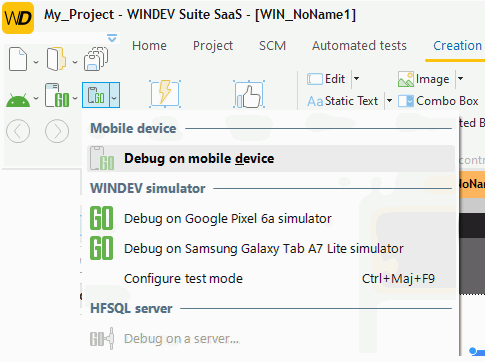Click the thumbs-up chart icon
The height and width of the screenshot is (362, 485).
249,94
